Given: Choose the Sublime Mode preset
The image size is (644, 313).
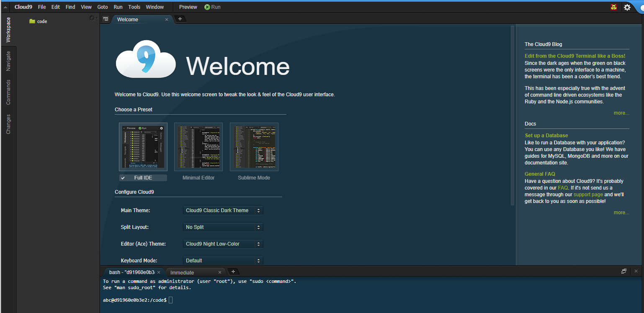Looking at the screenshot, I should (x=254, y=147).
